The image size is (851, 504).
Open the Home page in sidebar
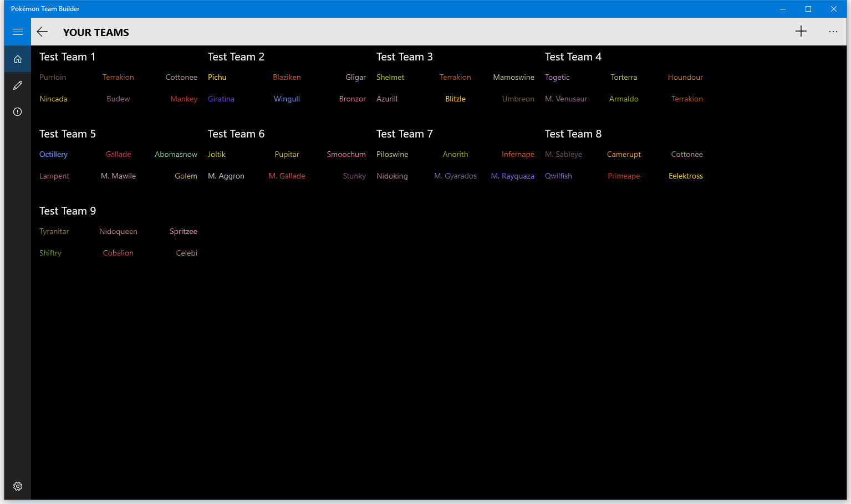tap(18, 59)
